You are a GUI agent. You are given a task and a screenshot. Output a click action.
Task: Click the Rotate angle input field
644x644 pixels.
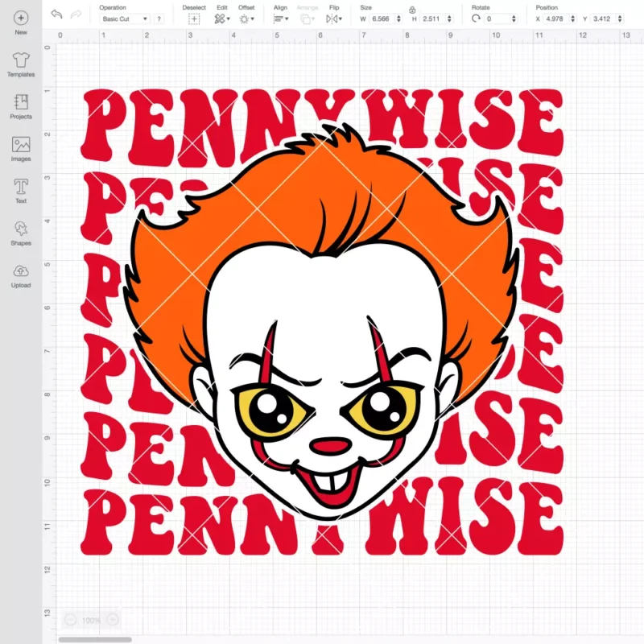point(497,19)
